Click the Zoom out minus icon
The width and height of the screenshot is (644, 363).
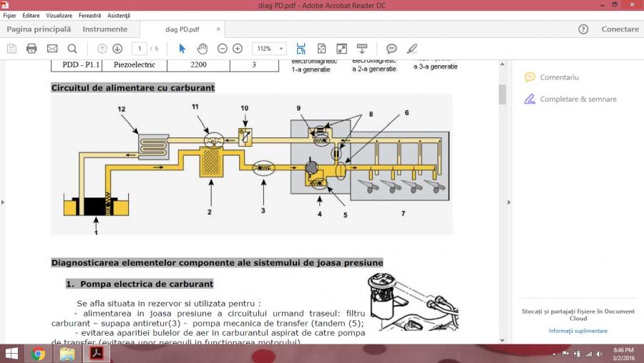223,49
